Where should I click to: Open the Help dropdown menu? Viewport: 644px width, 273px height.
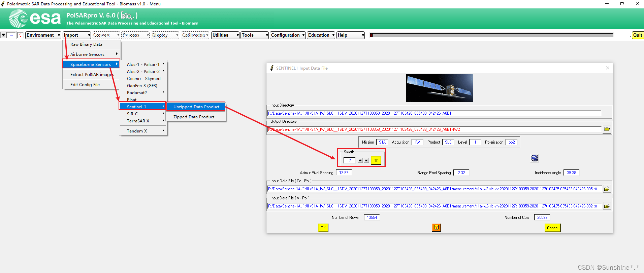point(351,35)
